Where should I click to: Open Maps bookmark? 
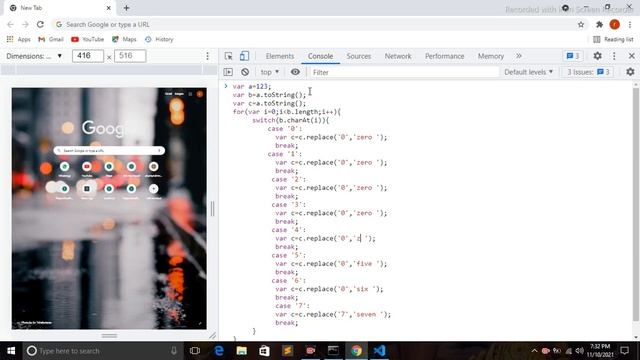click(124, 39)
